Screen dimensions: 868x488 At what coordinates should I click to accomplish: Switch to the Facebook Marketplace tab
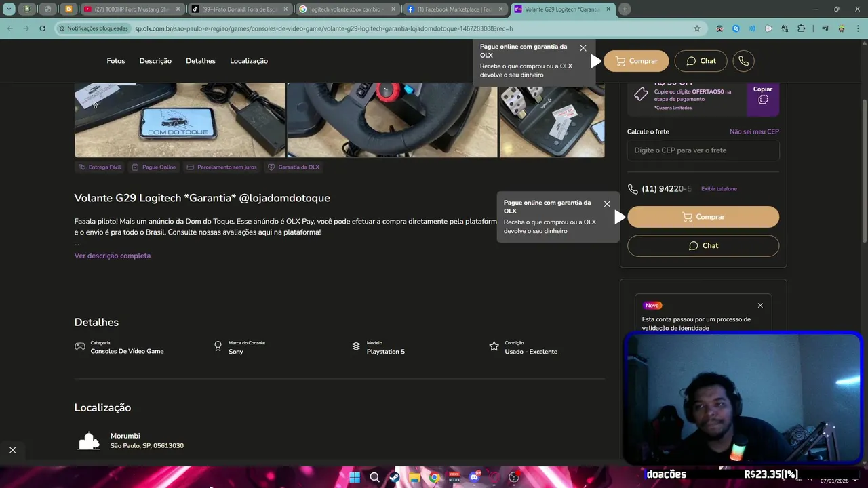[x=454, y=9]
